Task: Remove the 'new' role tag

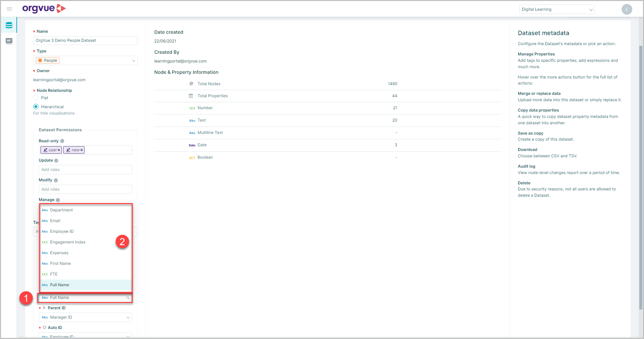Action: [81, 150]
